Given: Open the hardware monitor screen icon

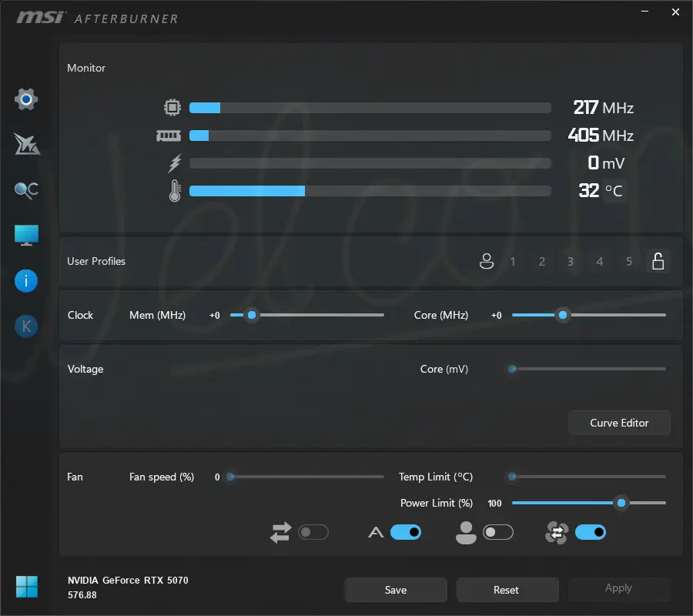Looking at the screenshot, I should pyautogui.click(x=26, y=235).
